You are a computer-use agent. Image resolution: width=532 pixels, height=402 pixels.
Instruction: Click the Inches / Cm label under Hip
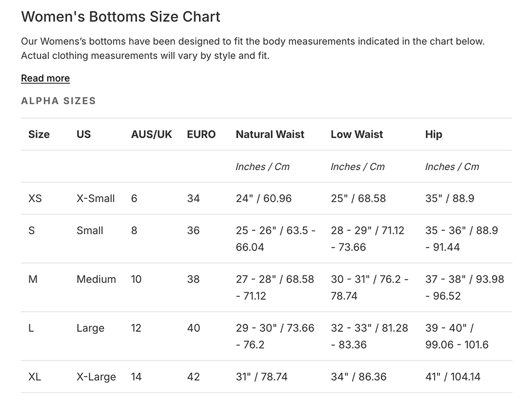coord(452,166)
